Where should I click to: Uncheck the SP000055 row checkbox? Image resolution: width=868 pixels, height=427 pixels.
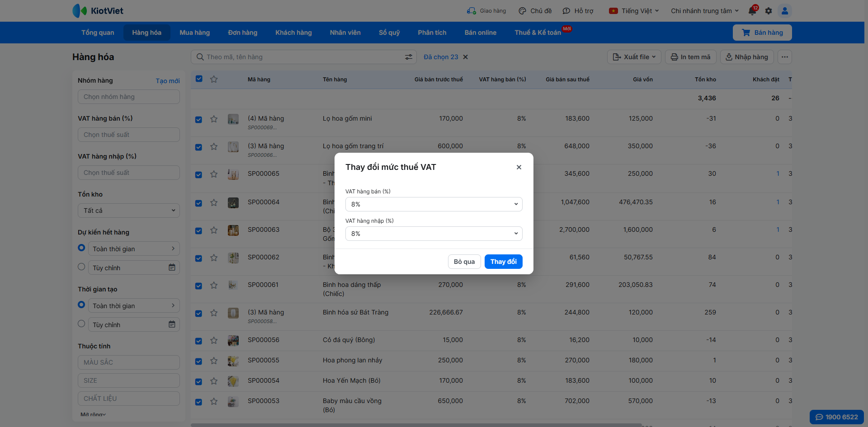click(198, 361)
